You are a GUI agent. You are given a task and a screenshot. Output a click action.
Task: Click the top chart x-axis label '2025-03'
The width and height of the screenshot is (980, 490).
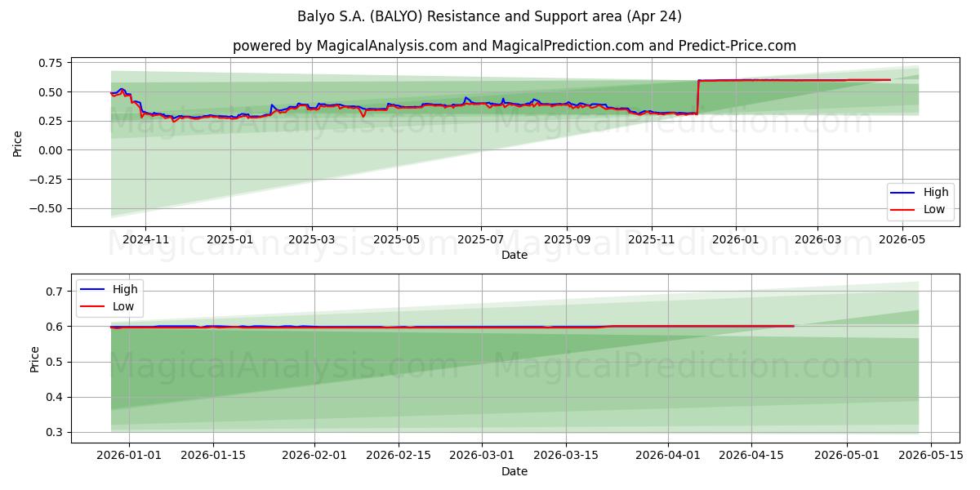click(x=311, y=239)
